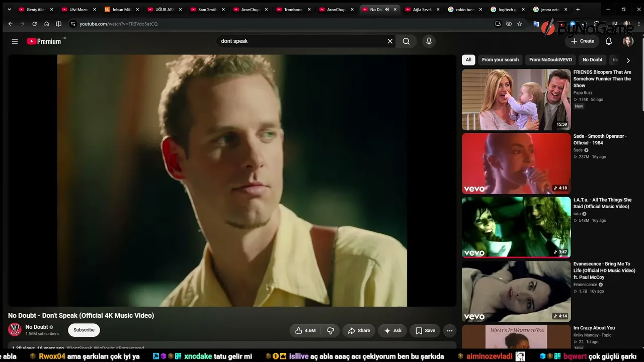Open t.A.T.u. All The Things She Said title
644x362 pixels.
[x=602, y=203]
